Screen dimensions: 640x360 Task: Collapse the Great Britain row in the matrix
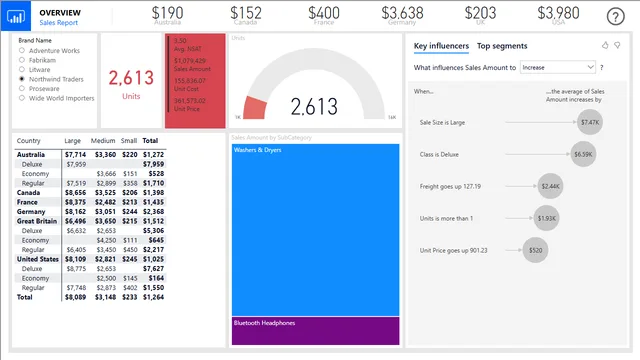37,221
